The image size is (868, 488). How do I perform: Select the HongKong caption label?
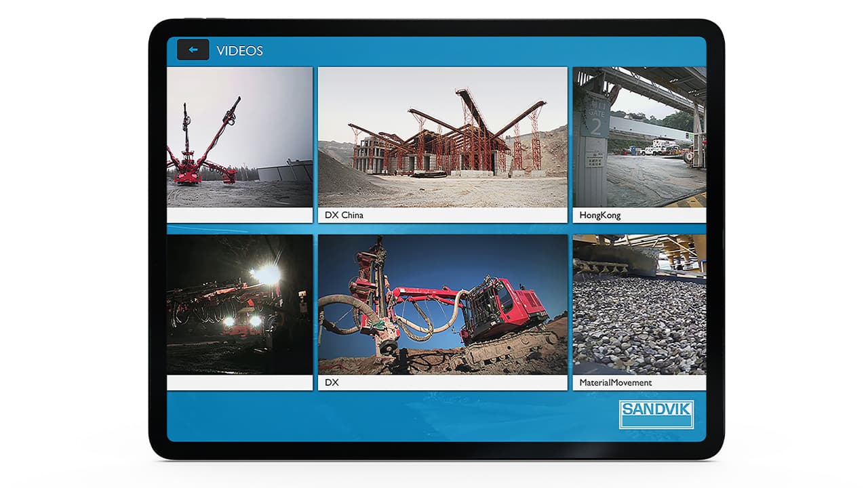click(600, 216)
